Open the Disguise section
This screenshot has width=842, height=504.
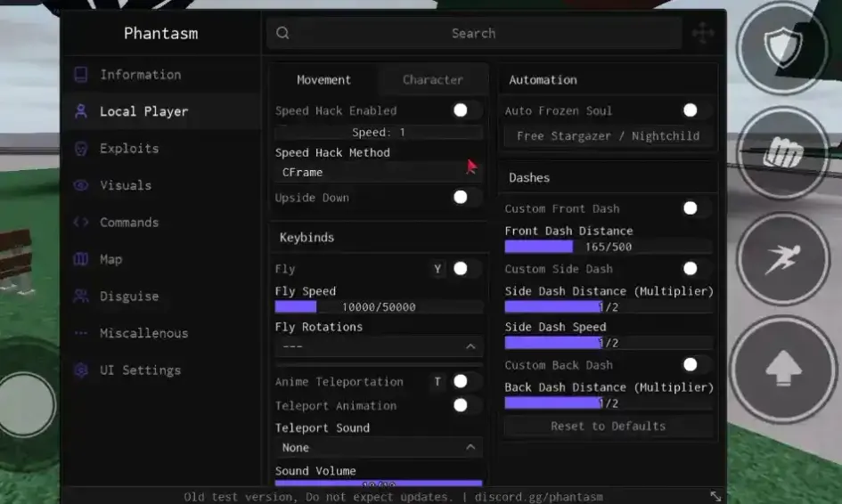coord(161,296)
